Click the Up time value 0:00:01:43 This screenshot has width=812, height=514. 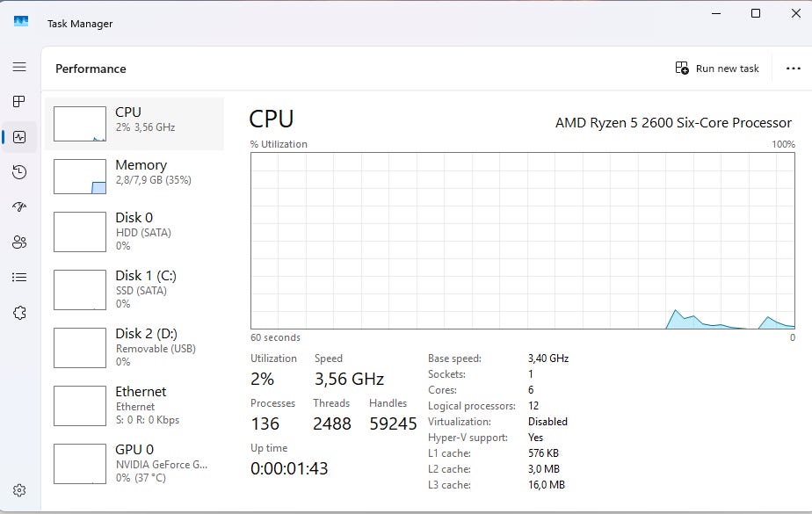pos(289,468)
